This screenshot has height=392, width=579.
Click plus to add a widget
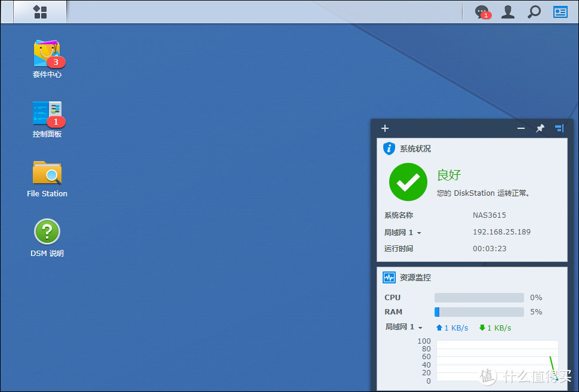coord(385,128)
